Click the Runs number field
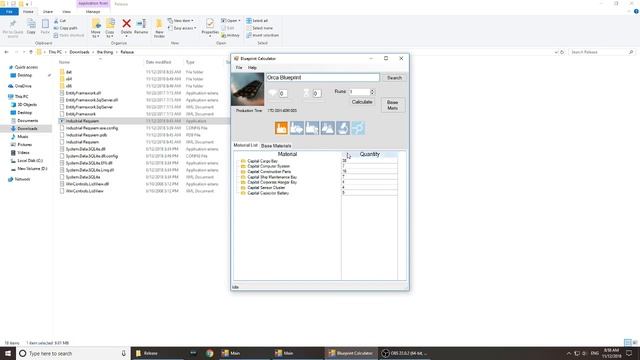 [359, 92]
